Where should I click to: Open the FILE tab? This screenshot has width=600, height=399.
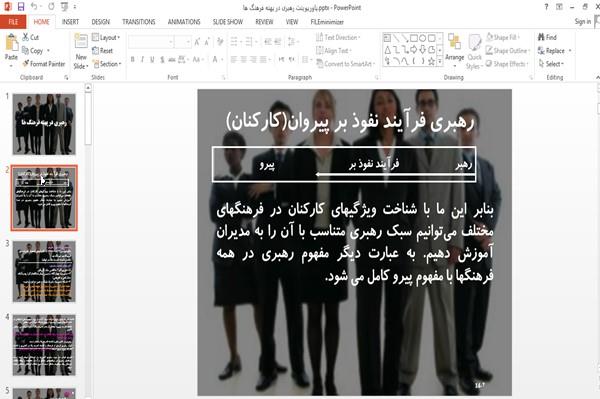13,21
